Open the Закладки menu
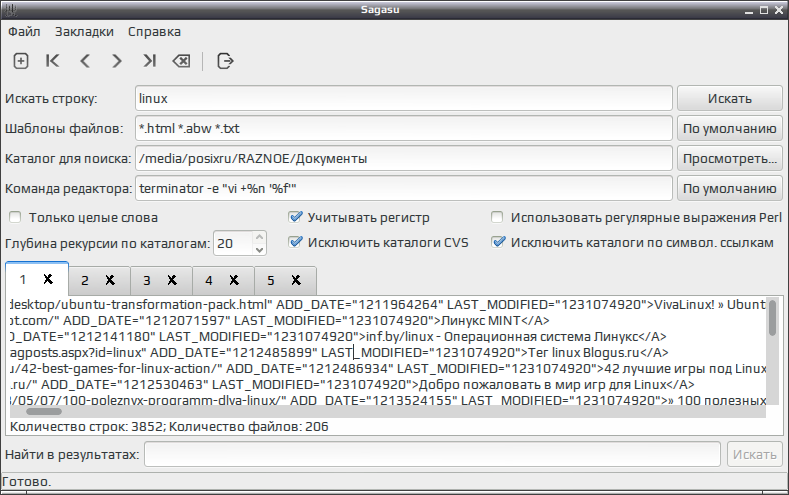Image resolution: width=789 pixels, height=495 pixels. pos(84,32)
